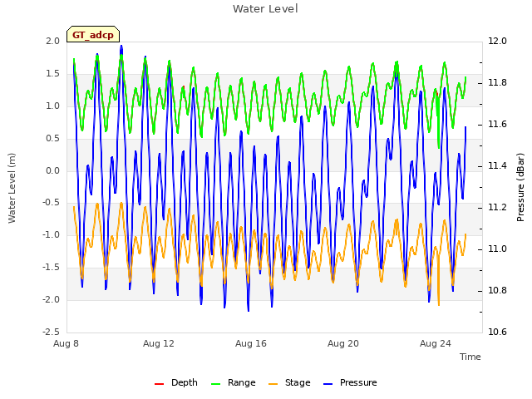
Task: Select the GT_adcp annotation label
Action: pyautogui.click(x=93, y=35)
